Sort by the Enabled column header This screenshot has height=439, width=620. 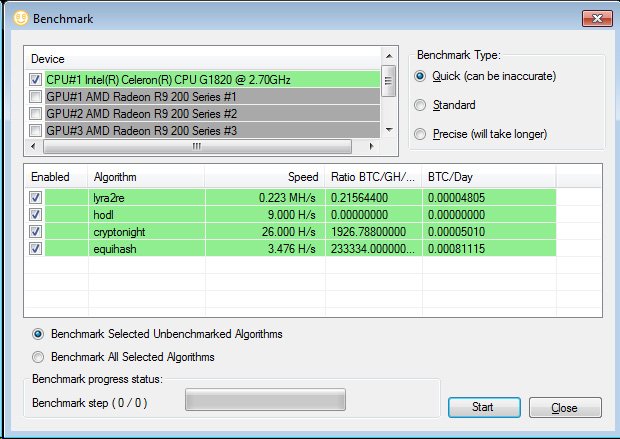[56, 177]
